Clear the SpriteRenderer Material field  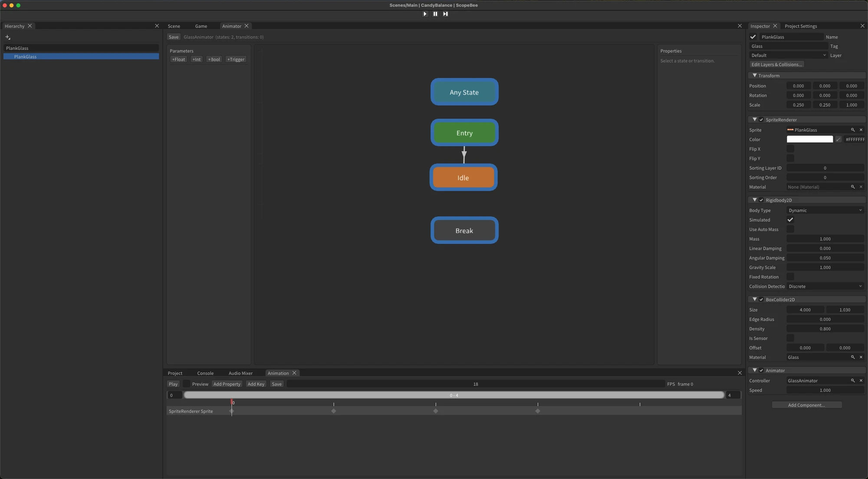(x=861, y=187)
